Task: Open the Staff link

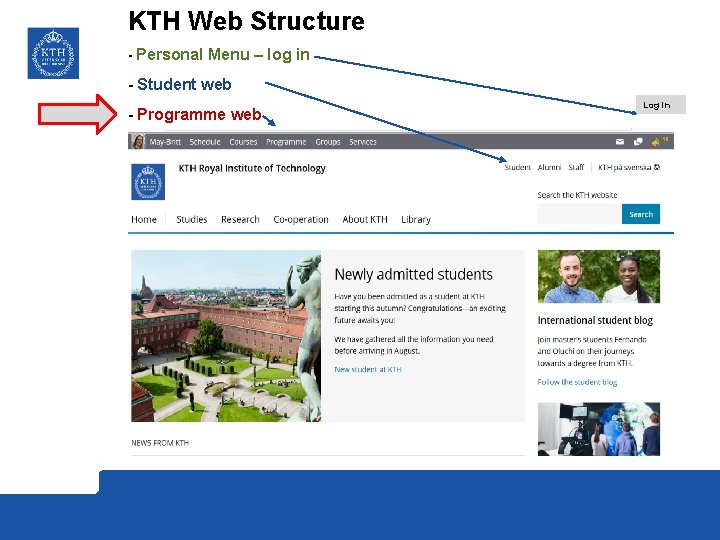Action: [x=576, y=167]
